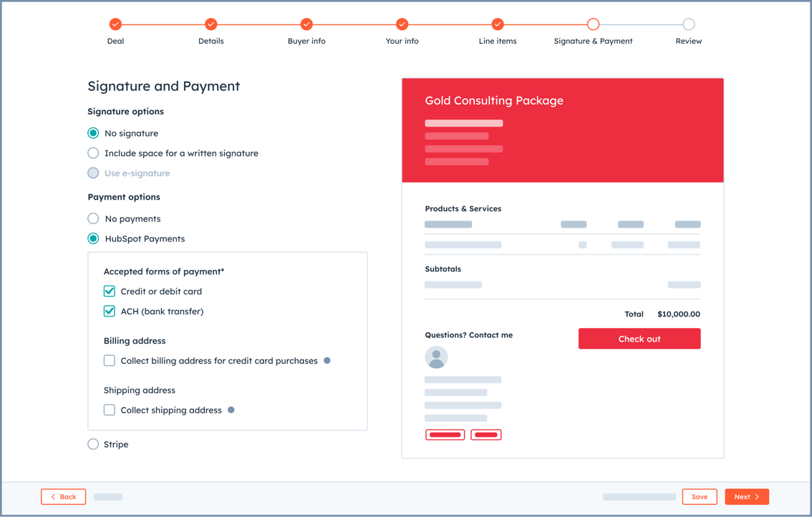Click the shipping address info tooltip icon
Screen dimensions: 812x517
pos(231,410)
